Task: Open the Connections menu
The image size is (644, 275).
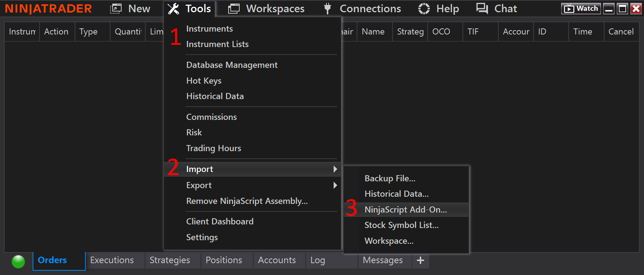Action: [x=370, y=9]
